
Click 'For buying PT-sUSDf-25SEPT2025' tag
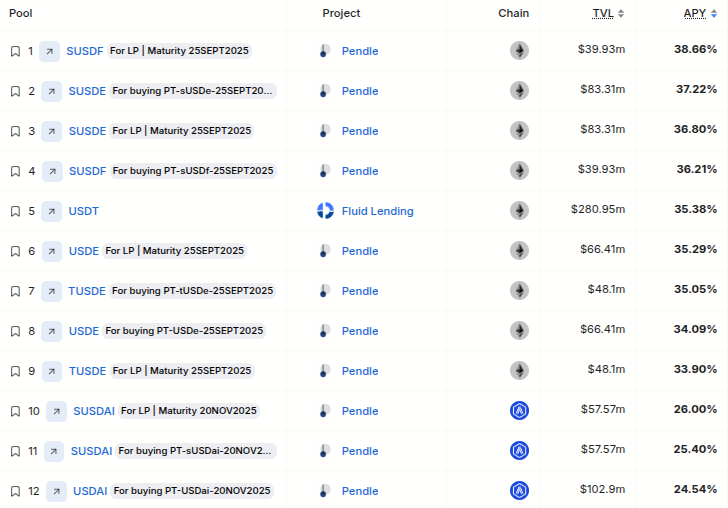[x=193, y=171]
